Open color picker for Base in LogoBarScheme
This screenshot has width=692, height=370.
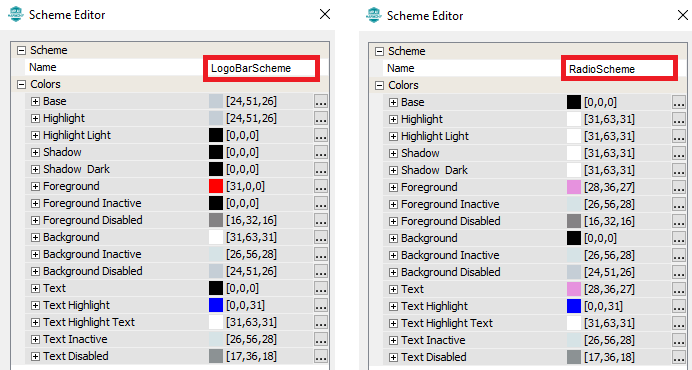[321, 102]
